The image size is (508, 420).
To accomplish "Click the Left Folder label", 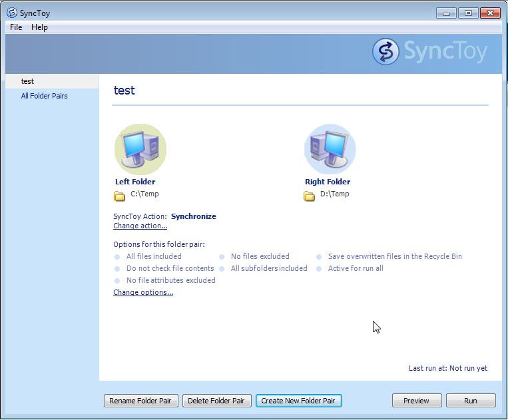I will coord(135,182).
